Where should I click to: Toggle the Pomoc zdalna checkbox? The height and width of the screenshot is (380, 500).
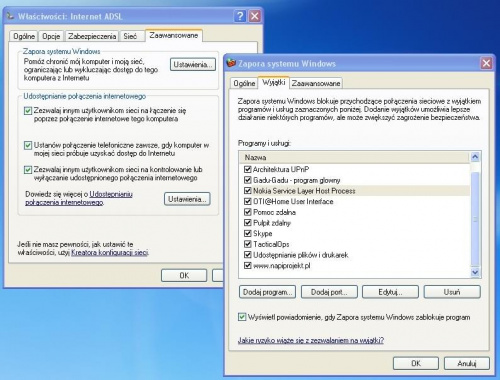coord(247,212)
